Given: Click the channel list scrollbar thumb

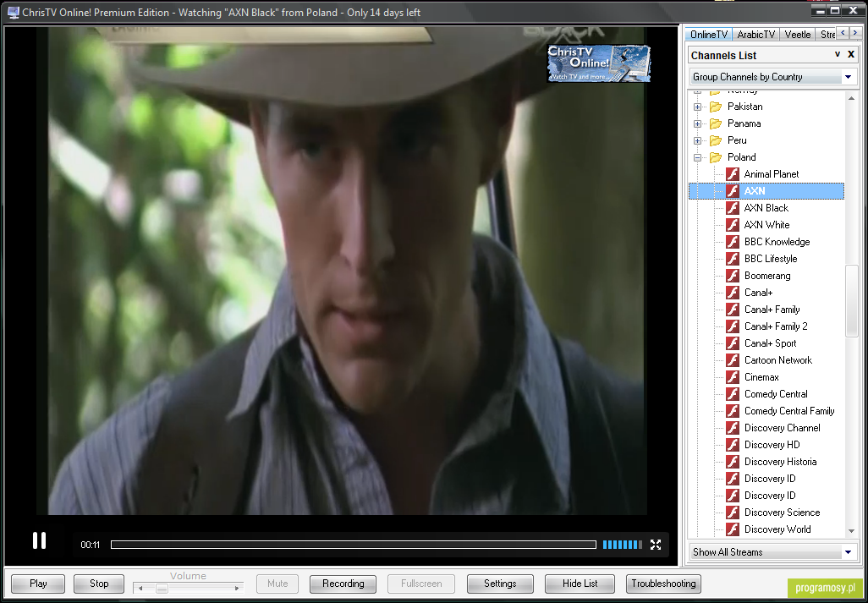Looking at the screenshot, I should point(851,301).
